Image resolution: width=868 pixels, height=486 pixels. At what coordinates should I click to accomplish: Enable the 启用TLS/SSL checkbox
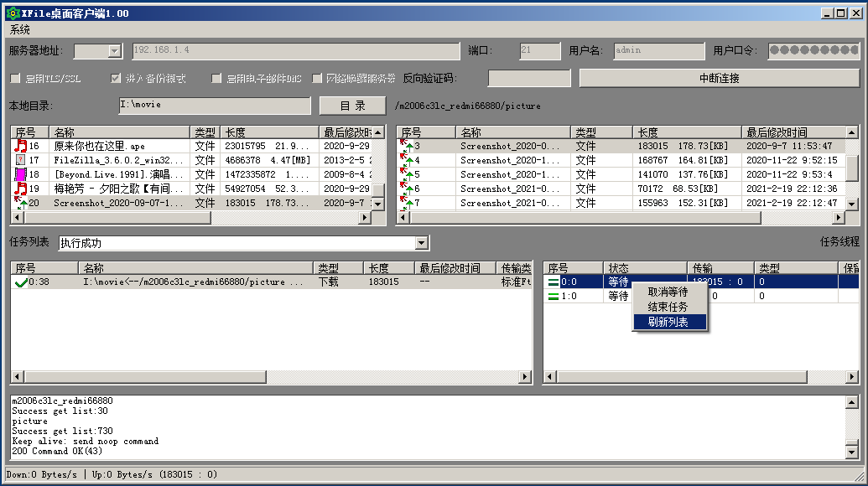[15, 79]
